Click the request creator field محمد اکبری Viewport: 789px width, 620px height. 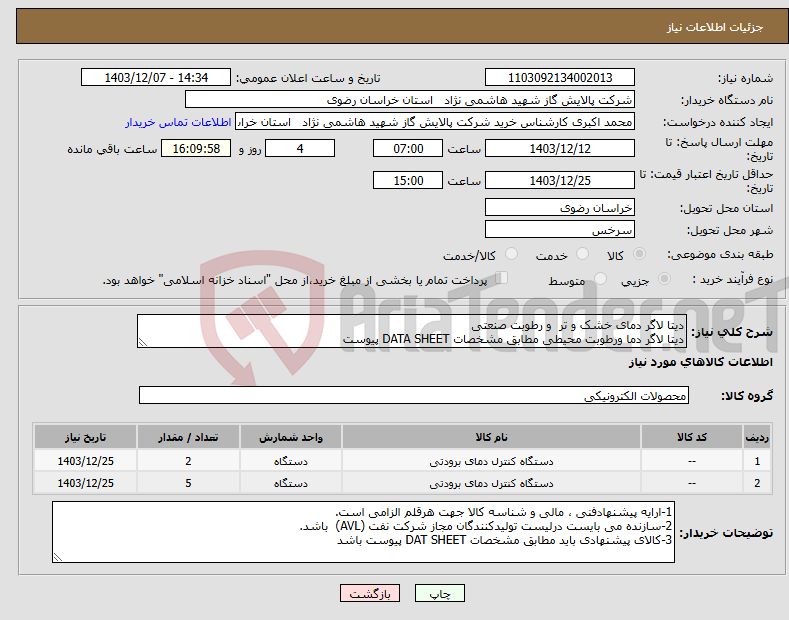pos(435,122)
